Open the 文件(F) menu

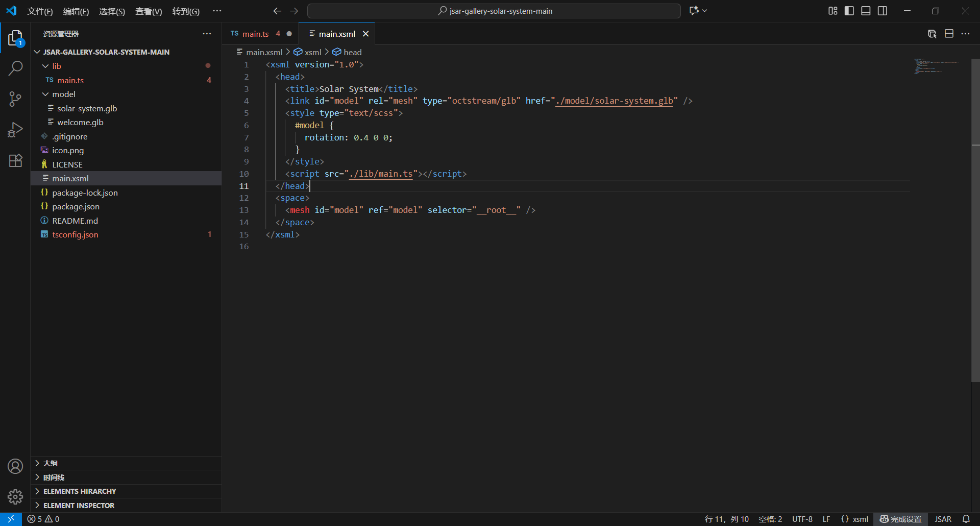coord(40,11)
